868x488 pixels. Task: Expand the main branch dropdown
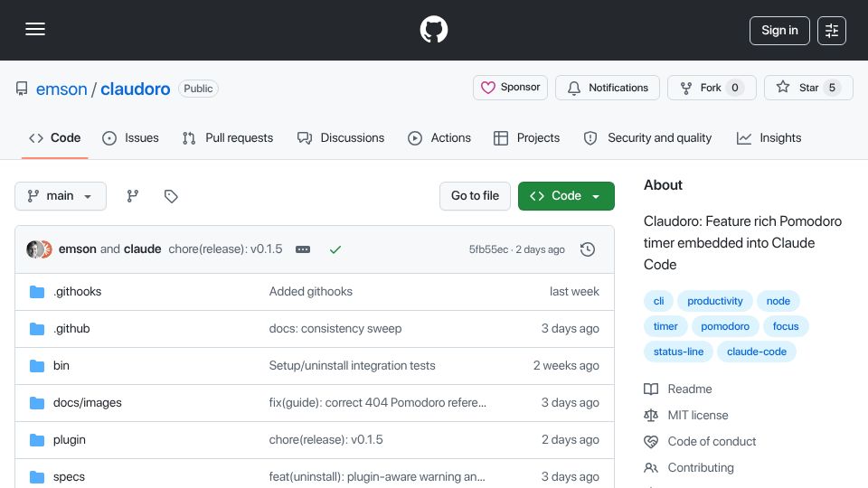click(x=61, y=196)
